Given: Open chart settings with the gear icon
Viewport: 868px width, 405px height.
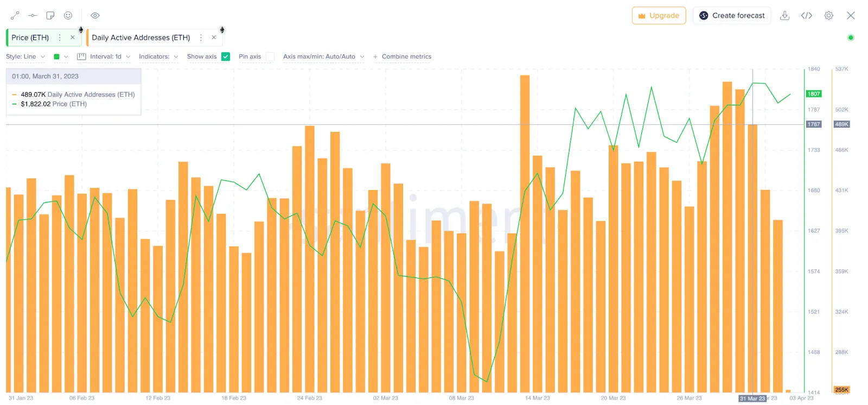Looking at the screenshot, I should [828, 16].
